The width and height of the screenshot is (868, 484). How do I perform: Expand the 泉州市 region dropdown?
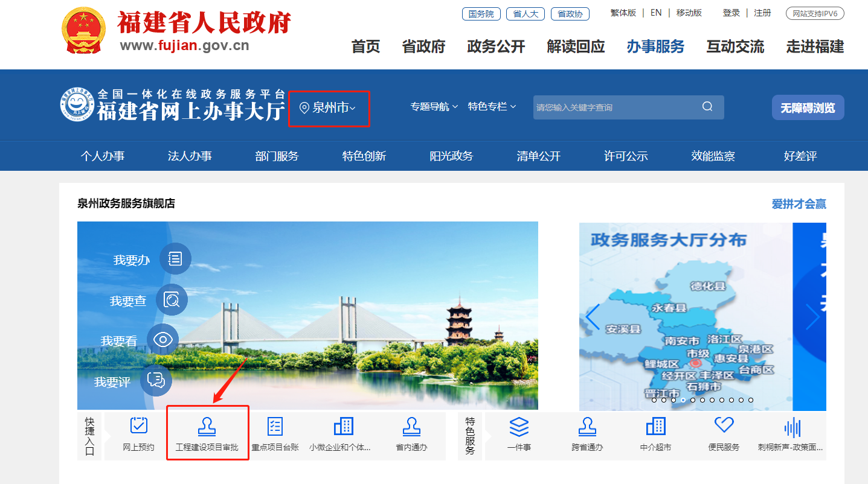tap(329, 108)
